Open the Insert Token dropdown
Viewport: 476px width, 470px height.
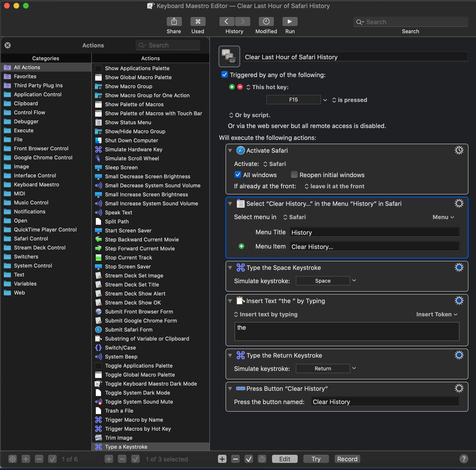coord(437,314)
